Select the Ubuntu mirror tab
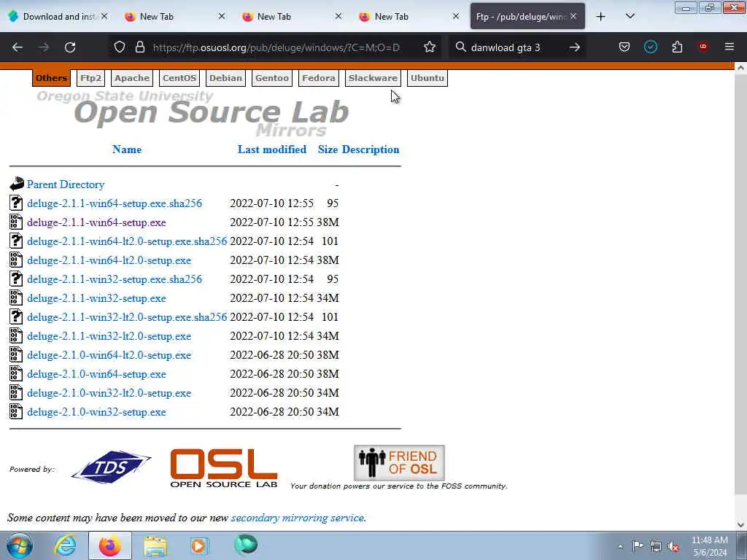The height and width of the screenshot is (560, 747). 427,78
